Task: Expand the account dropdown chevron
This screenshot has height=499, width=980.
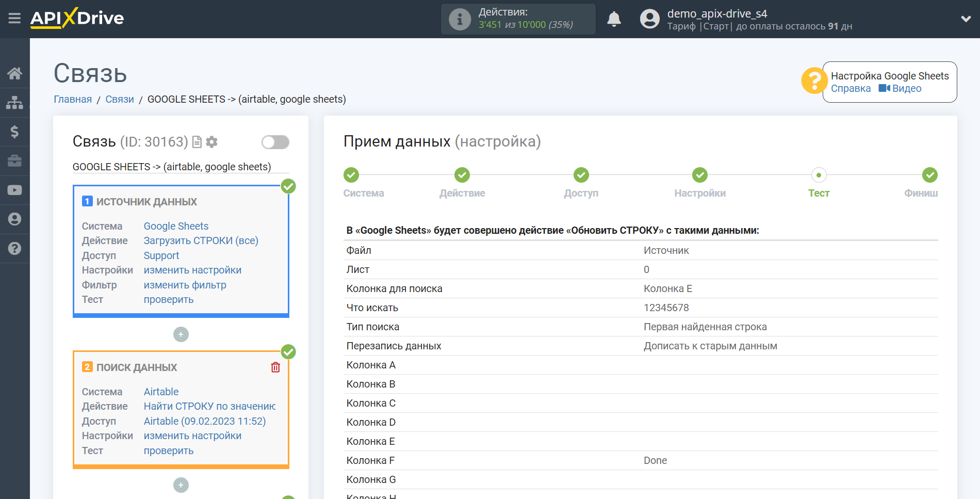Action: pyautogui.click(x=966, y=19)
